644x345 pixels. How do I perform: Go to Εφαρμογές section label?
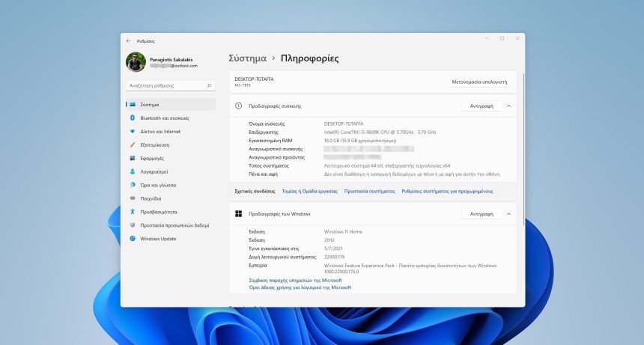(152, 159)
